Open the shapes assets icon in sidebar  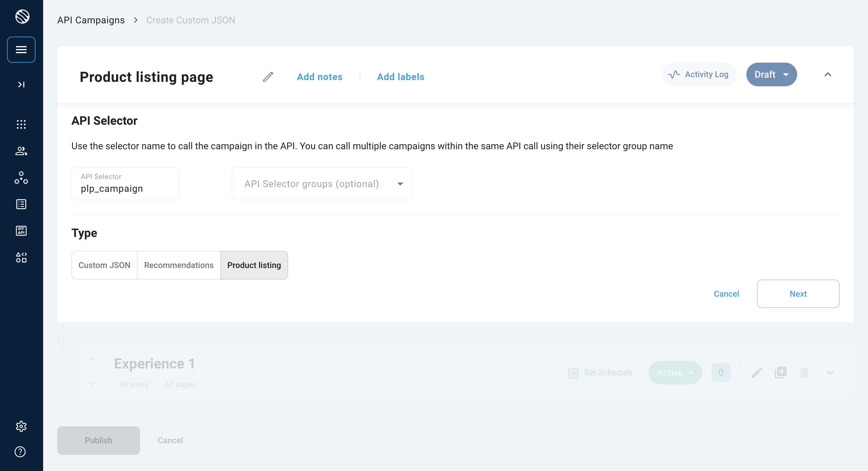coord(21,257)
